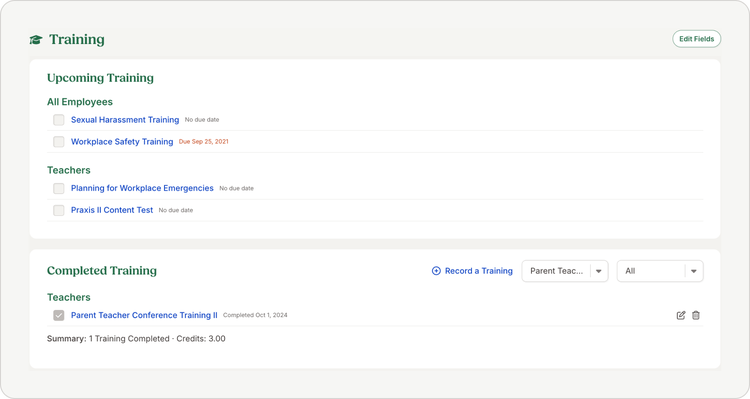The image size is (750, 399).
Task: Check off Praxis II Content Test
Action: [59, 210]
